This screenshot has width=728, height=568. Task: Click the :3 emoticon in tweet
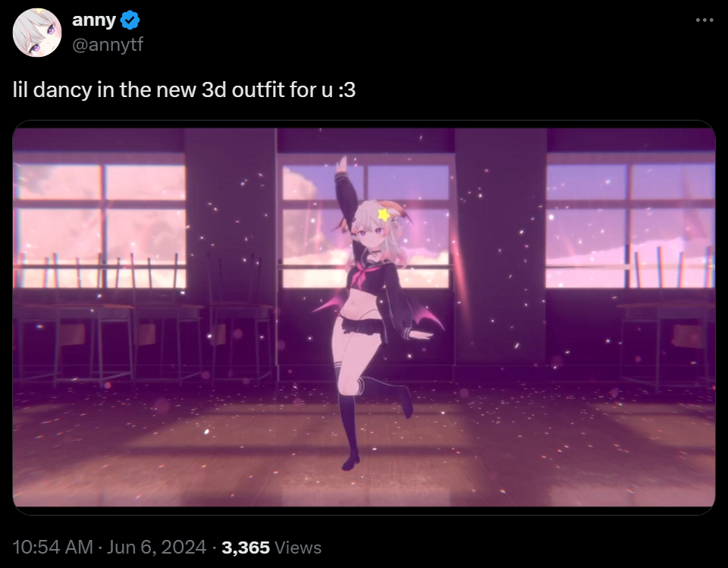coord(347,89)
